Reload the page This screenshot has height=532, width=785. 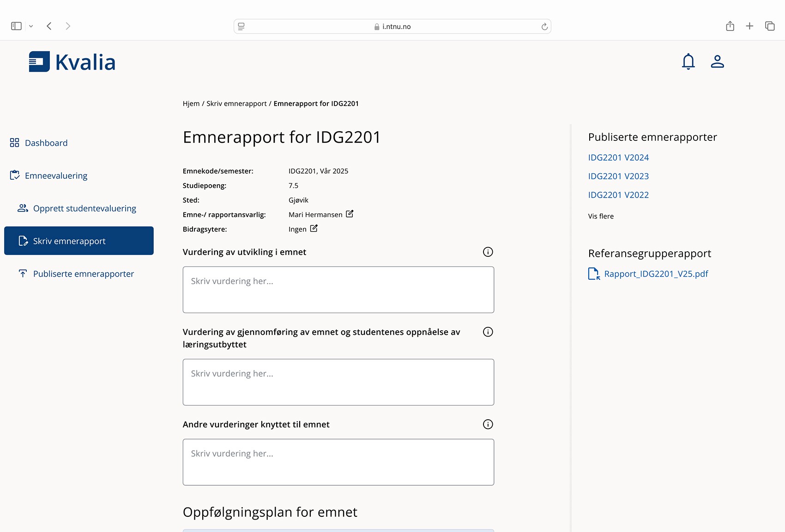(x=544, y=26)
